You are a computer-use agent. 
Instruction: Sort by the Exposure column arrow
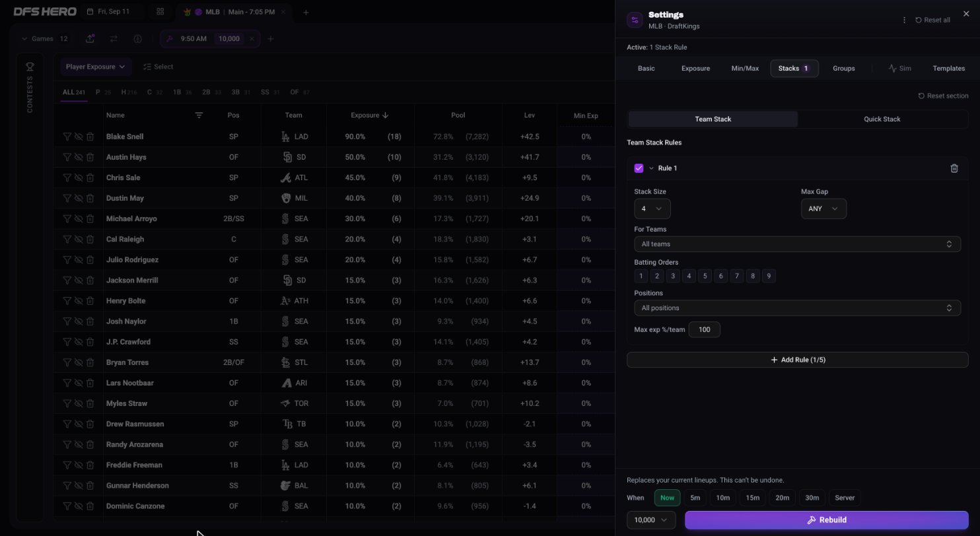point(385,115)
